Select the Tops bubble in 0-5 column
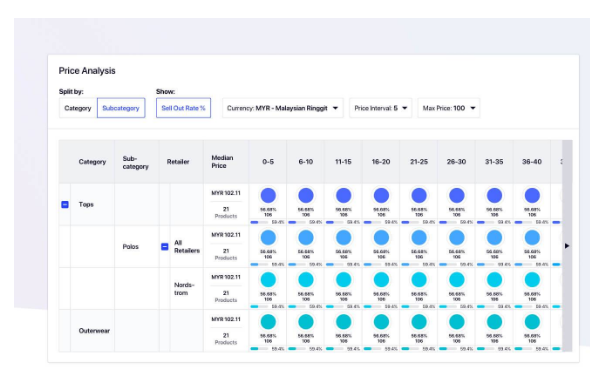 point(268,196)
